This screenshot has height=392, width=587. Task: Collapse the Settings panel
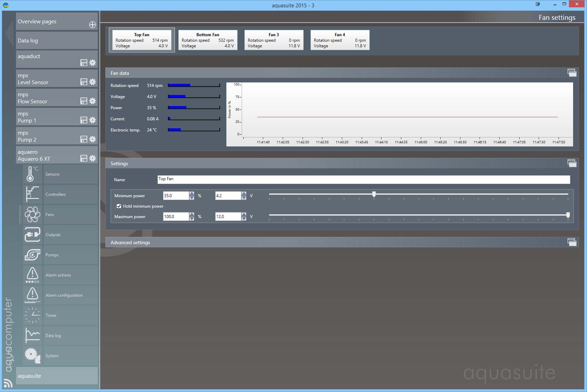[x=572, y=163]
